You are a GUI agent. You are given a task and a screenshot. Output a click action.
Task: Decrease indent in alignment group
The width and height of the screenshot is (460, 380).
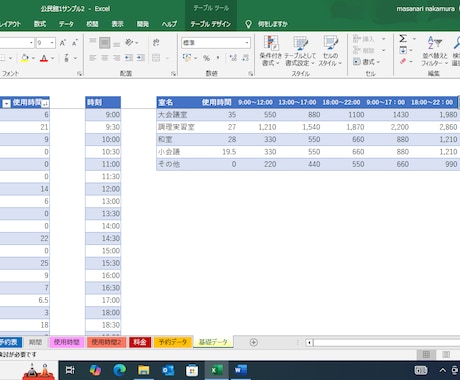pyautogui.click(x=129, y=58)
